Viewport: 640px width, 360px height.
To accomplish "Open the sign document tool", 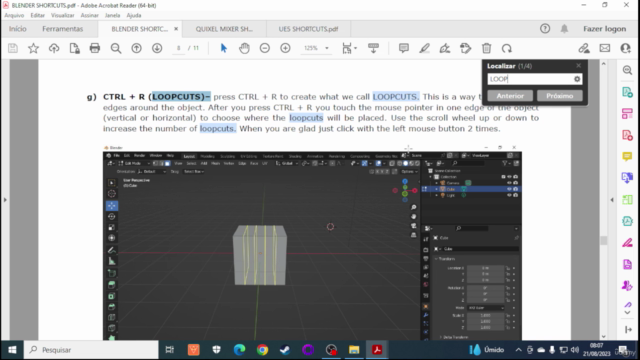I will pyautogui.click(x=445, y=48).
